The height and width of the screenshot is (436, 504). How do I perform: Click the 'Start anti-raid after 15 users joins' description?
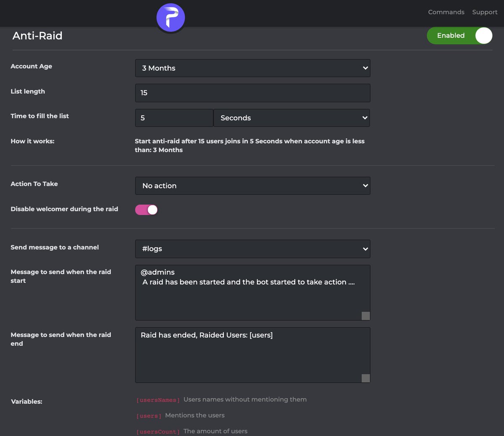[x=249, y=146]
